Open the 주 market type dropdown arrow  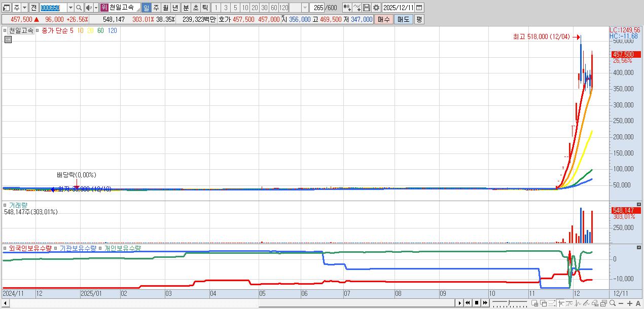point(24,8)
